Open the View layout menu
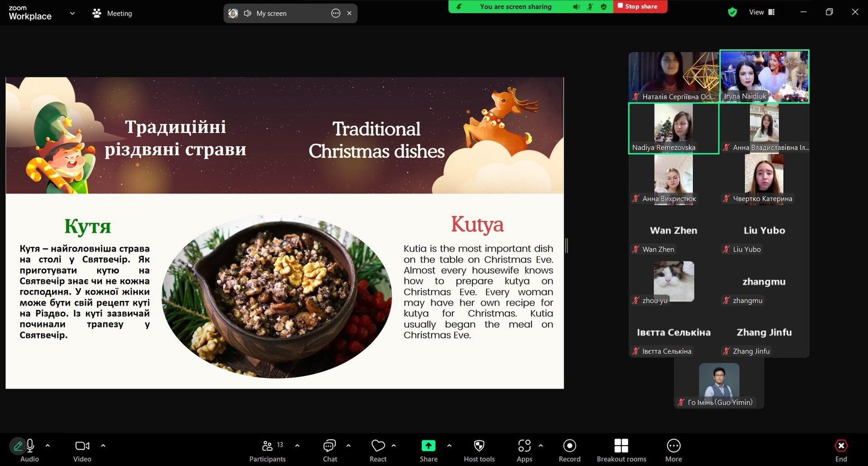 pyautogui.click(x=762, y=12)
